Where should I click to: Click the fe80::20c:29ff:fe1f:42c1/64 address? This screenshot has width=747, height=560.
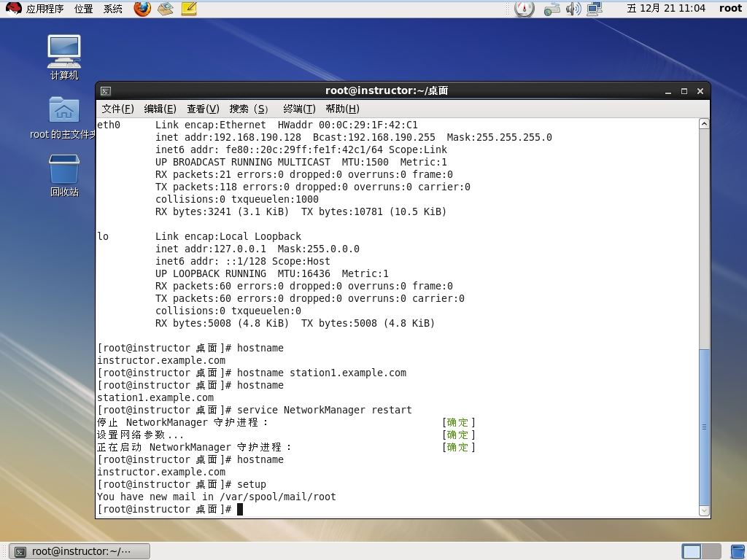(304, 149)
